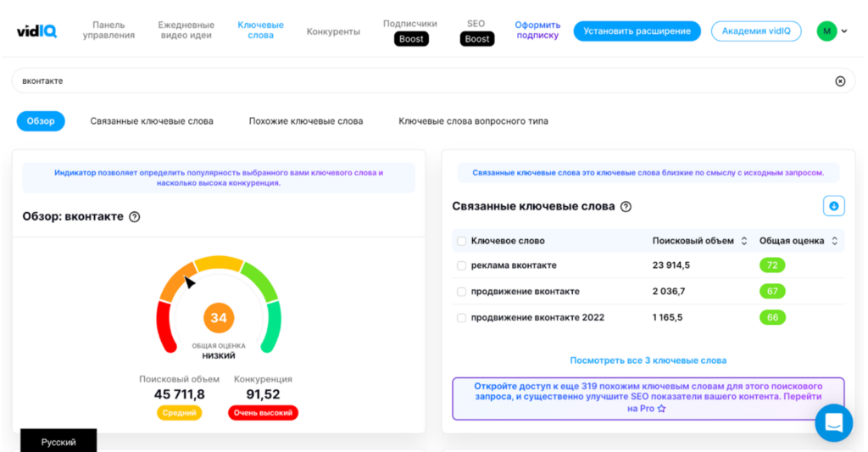Click the Boost badge under Подписчики
This screenshot has width=868, height=452.
click(411, 39)
